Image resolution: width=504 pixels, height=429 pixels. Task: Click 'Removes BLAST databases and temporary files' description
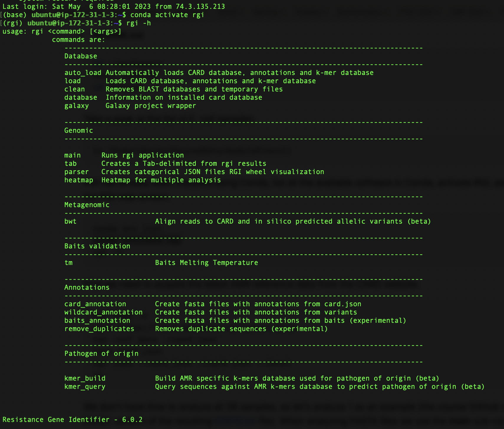click(194, 89)
